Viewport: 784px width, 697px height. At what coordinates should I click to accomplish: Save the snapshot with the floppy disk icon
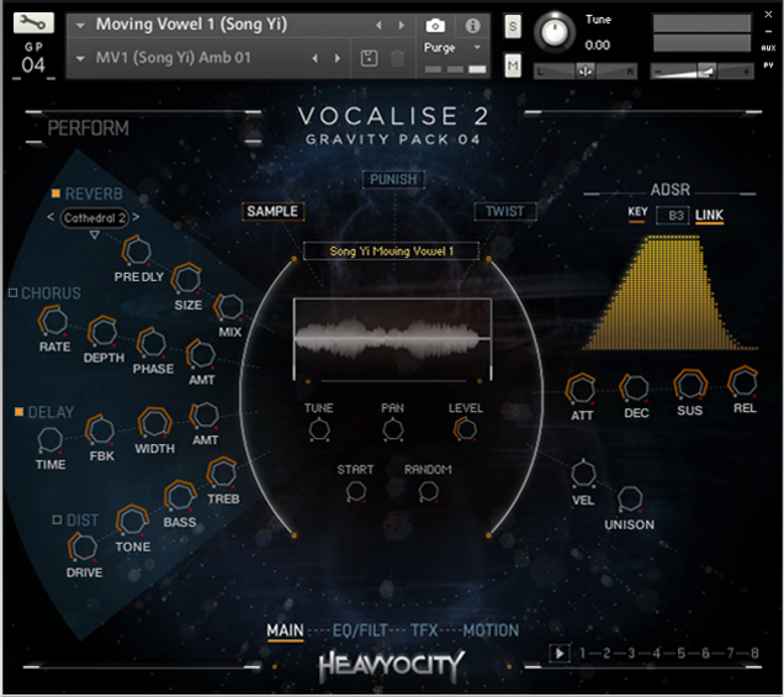click(369, 58)
